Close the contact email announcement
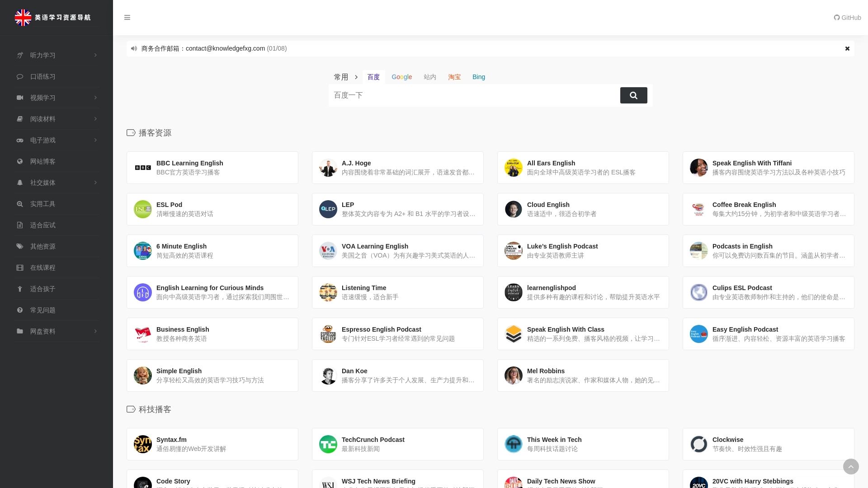The width and height of the screenshot is (868, 488). click(x=847, y=48)
